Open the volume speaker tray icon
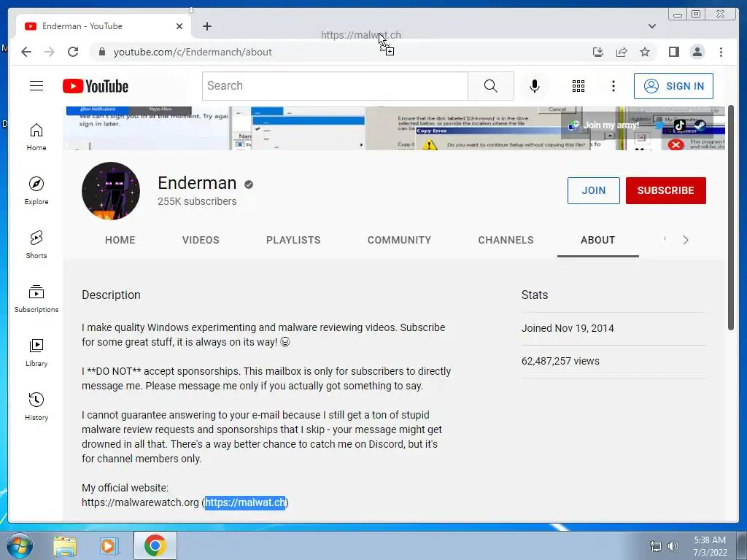Viewport: 747px width, 560px height. click(673, 546)
